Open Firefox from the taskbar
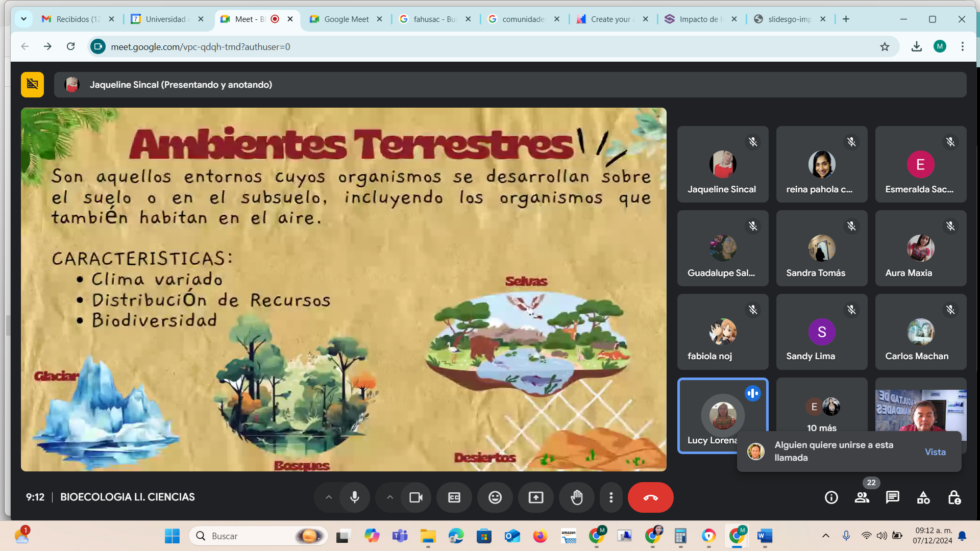This screenshot has height=551, width=980. click(x=540, y=536)
